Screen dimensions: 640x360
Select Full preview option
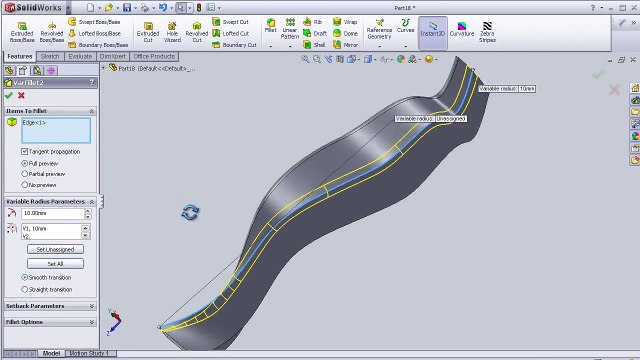pyautogui.click(x=24, y=163)
